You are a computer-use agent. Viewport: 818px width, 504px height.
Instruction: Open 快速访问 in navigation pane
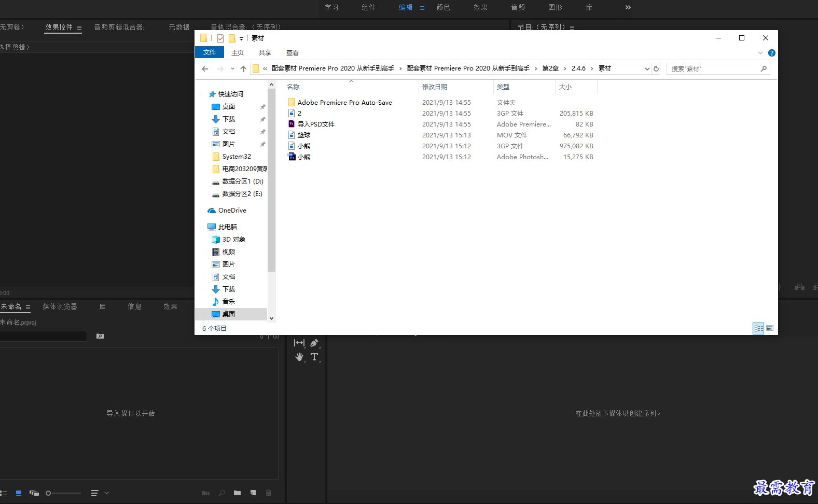point(230,94)
